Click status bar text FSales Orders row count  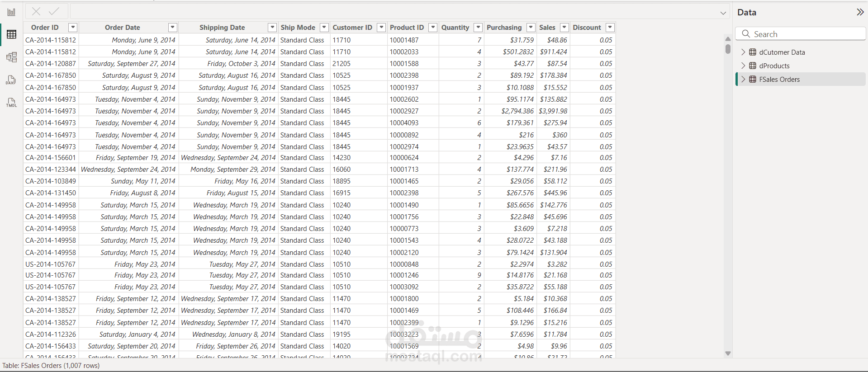click(51, 366)
